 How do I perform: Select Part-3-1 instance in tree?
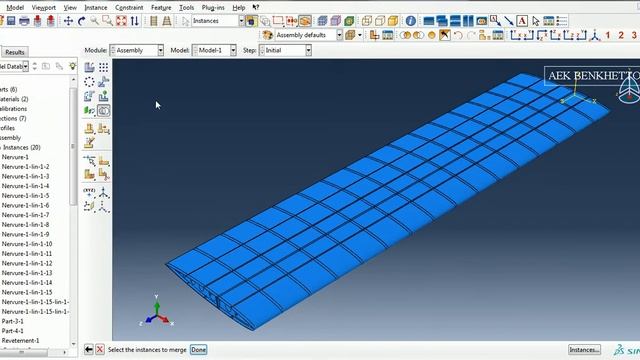(13, 321)
